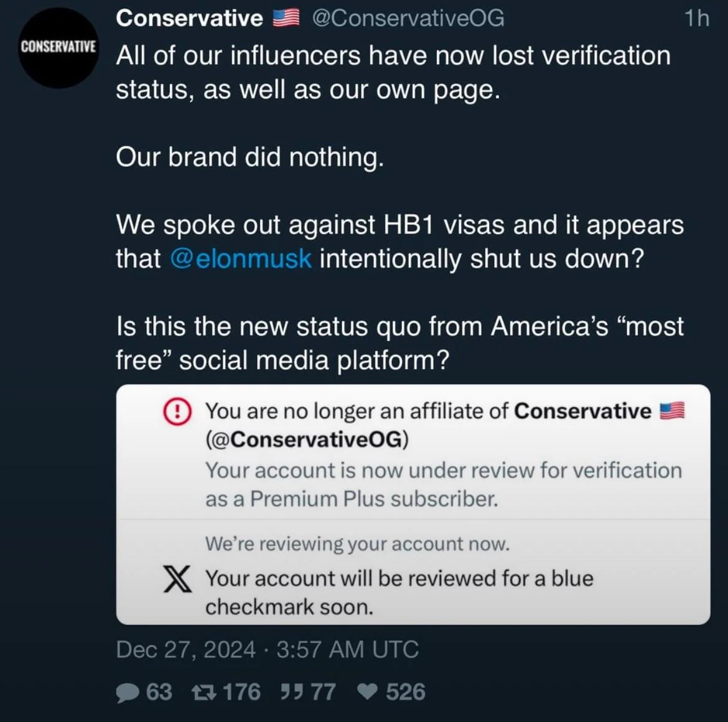Image resolution: width=728 pixels, height=722 pixels.
Task: Open the embedded affiliate notification image
Action: point(413,504)
